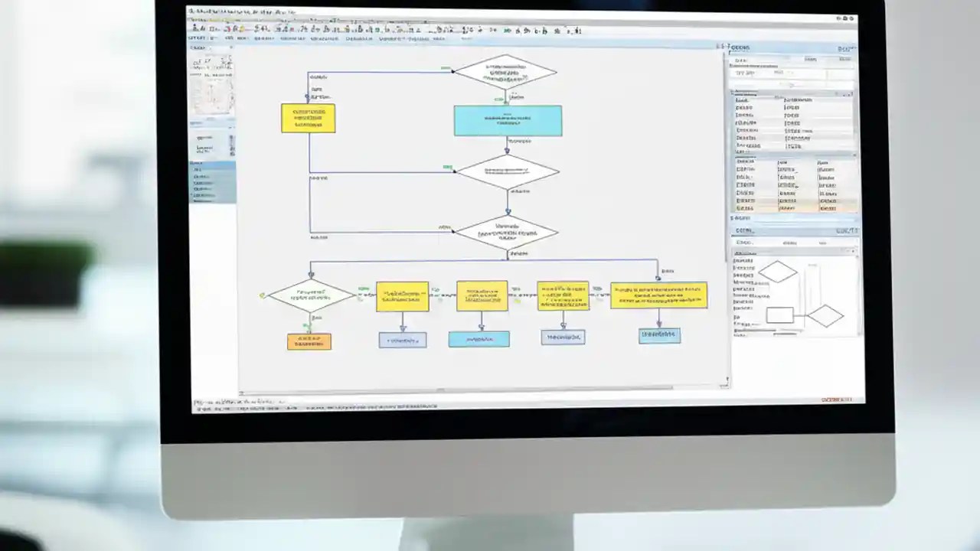Open the new document icon in the top toolbar
Viewport: 980px width, 551px height.
pos(195,29)
